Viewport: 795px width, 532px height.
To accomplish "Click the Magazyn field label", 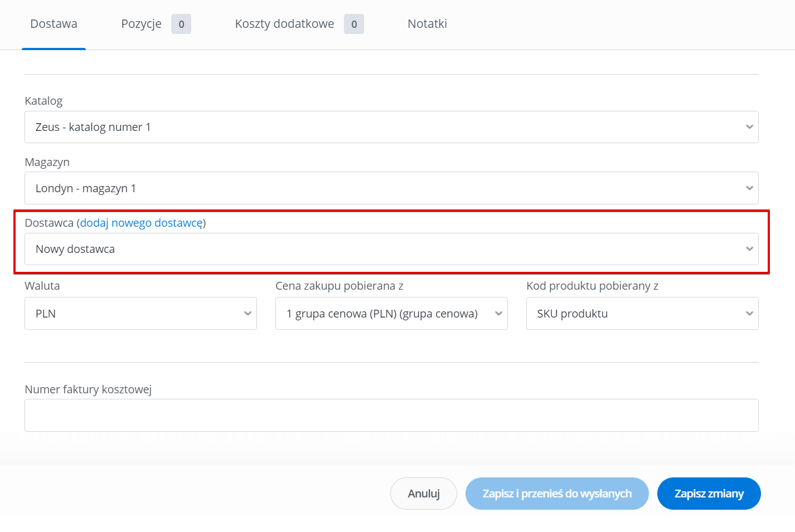I will click(x=47, y=162).
